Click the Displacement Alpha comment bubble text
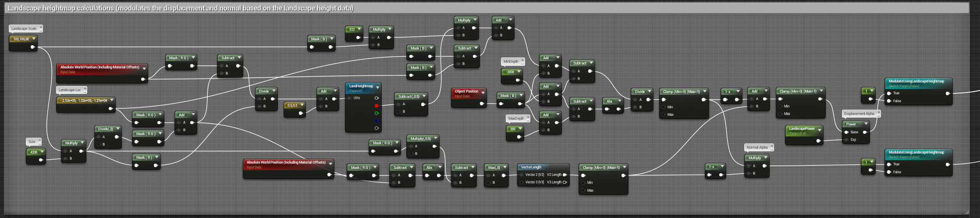The width and height of the screenshot is (980, 218). pos(859,114)
